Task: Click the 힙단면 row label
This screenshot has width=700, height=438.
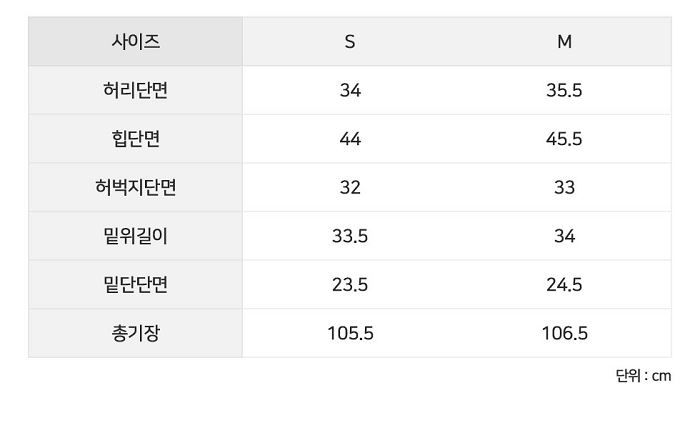Action: click(x=136, y=139)
